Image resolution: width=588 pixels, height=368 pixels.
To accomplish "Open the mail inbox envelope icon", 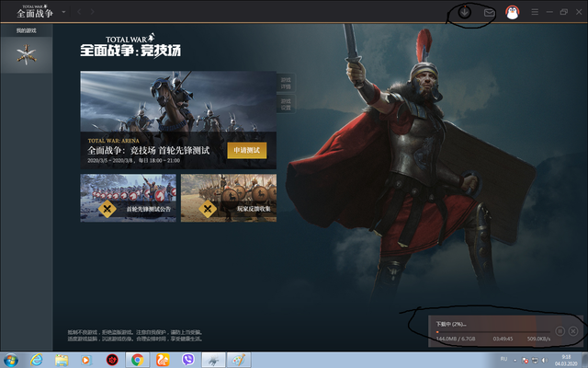I will (x=489, y=13).
